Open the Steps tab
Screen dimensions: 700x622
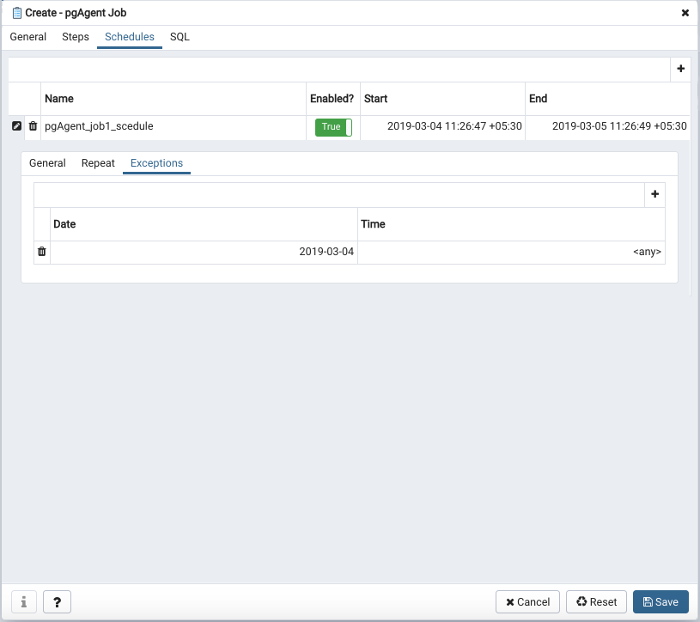click(x=76, y=37)
